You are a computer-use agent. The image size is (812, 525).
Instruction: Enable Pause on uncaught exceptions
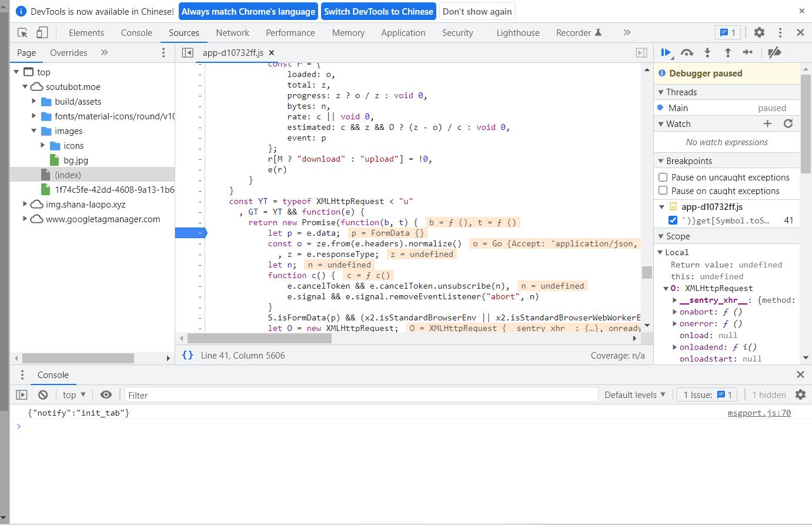point(663,177)
